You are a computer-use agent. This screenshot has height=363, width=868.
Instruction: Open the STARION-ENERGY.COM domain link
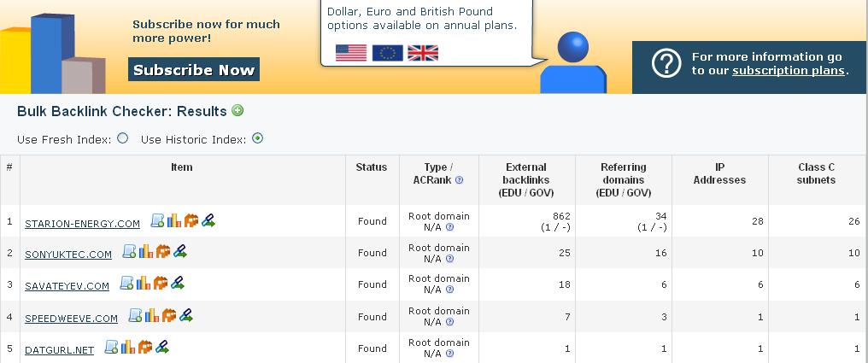(82, 224)
